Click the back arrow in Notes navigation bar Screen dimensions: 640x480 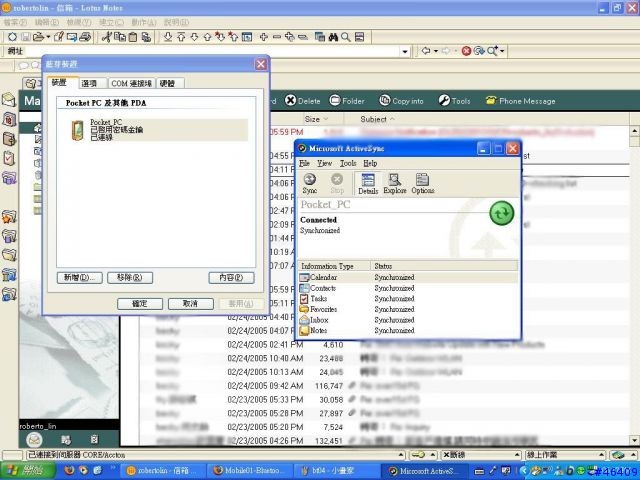[x=426, y=51]
